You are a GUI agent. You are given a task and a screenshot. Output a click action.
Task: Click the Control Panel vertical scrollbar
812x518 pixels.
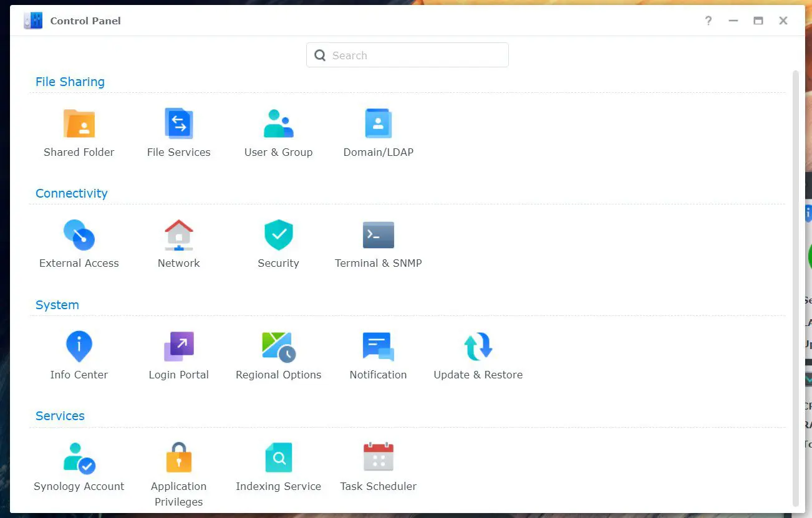click(795, 287)
